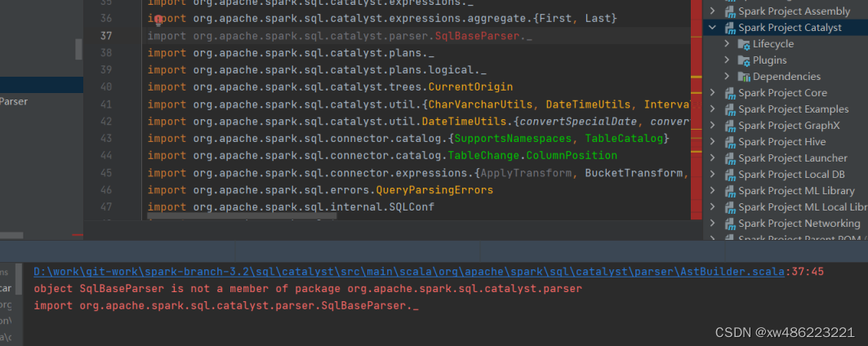Click the Spark Project ML Library module icon
Image resolution: width=868 pixels, height=346 pixels.
729,191
